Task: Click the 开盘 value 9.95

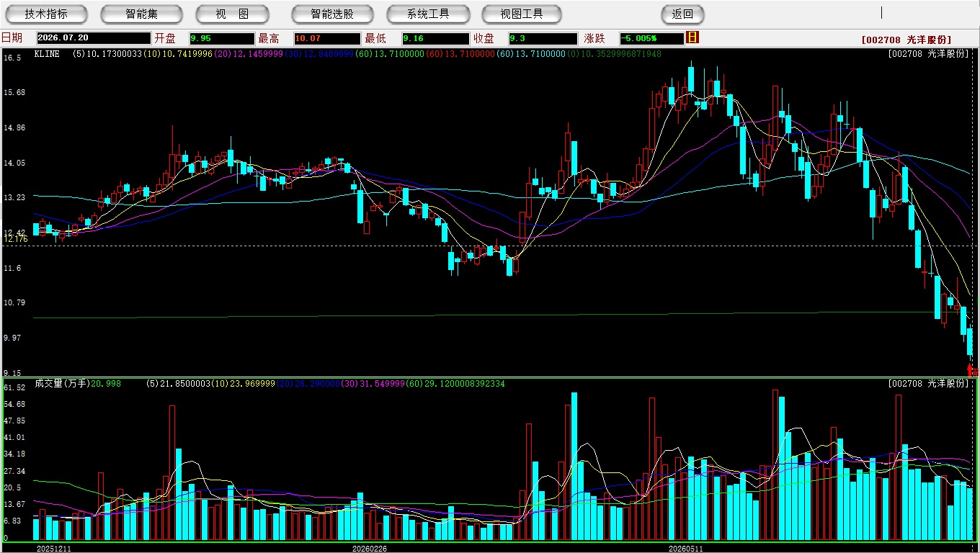Action: (222, 39)
